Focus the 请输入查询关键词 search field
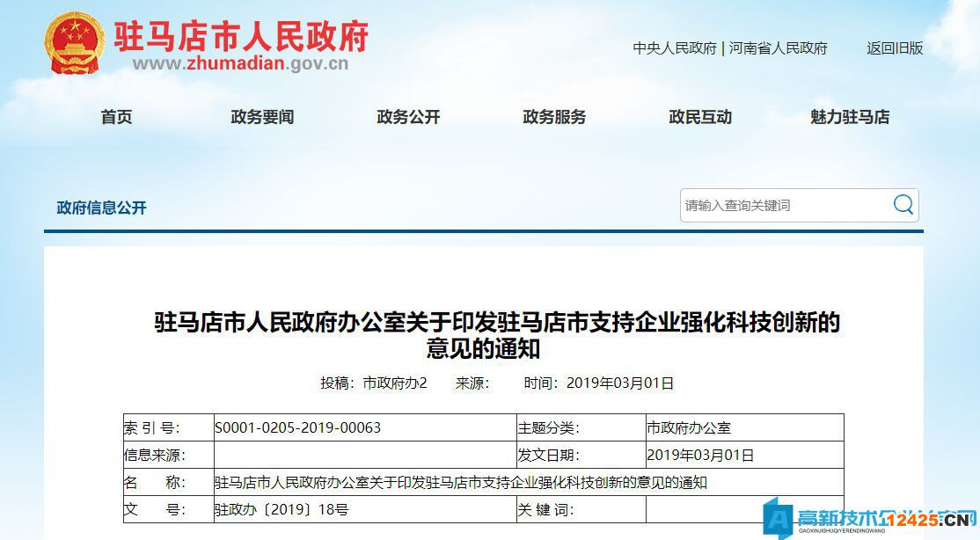This screenshot has height=540, width=980. coord(783,205)
